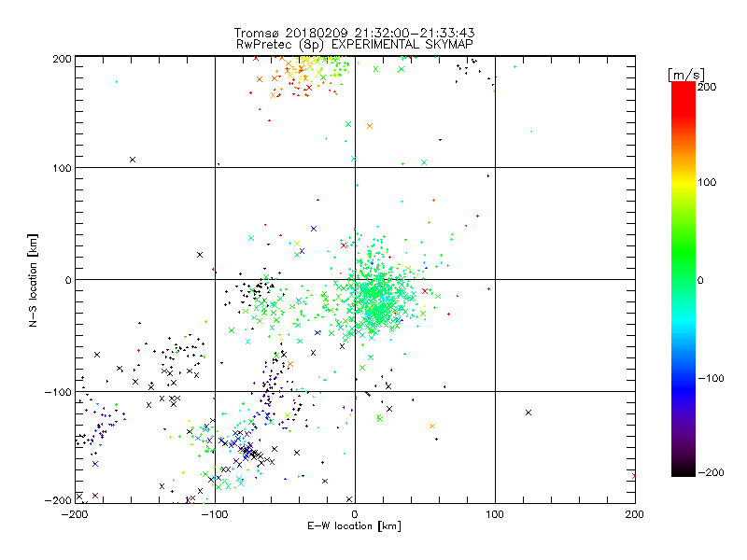Click the y-axis tick label "-100"

58,392
